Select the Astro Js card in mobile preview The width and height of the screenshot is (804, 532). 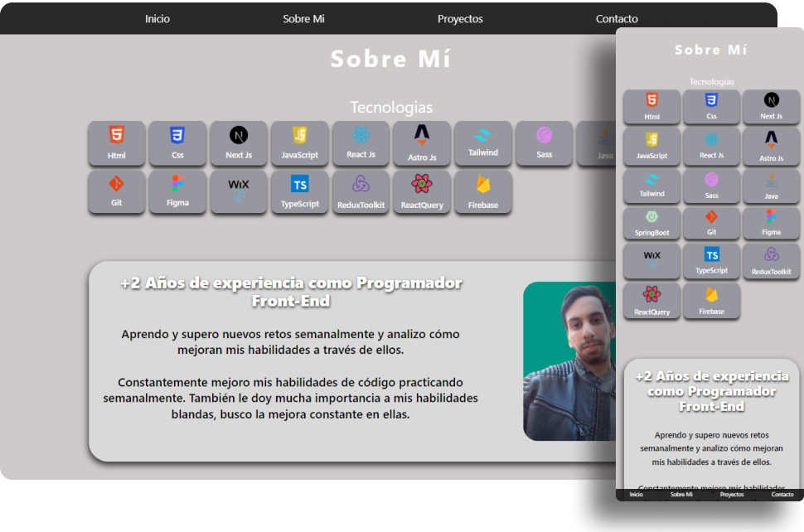(771, 146)
